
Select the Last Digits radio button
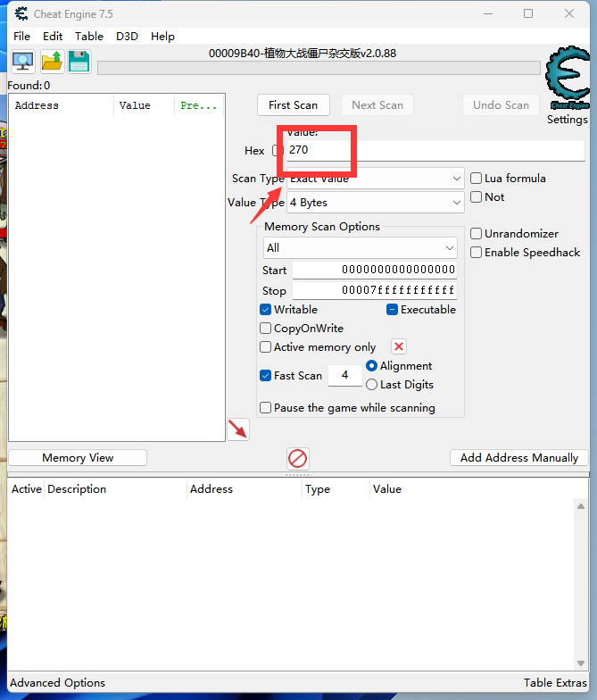(372, 385)
